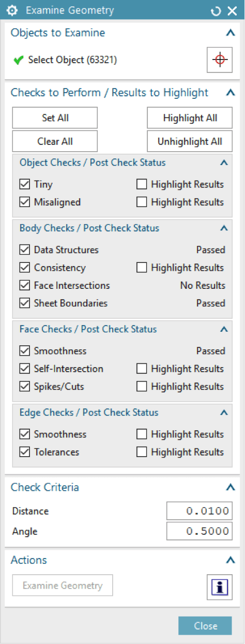Click the Angle value field
245x644 pixels.
pyautogui.click(x=200, y=532)
